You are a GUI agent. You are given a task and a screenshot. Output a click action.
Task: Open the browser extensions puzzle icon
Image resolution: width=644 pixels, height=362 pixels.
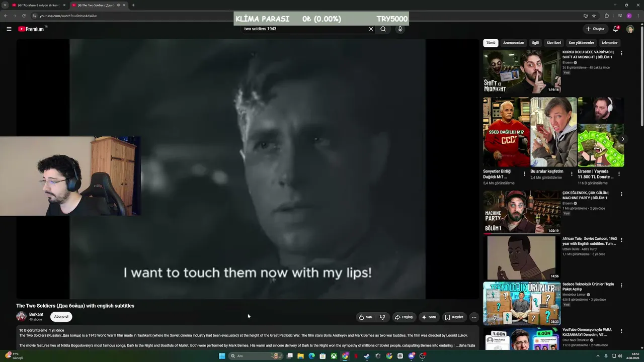click(x=606, y=16)
